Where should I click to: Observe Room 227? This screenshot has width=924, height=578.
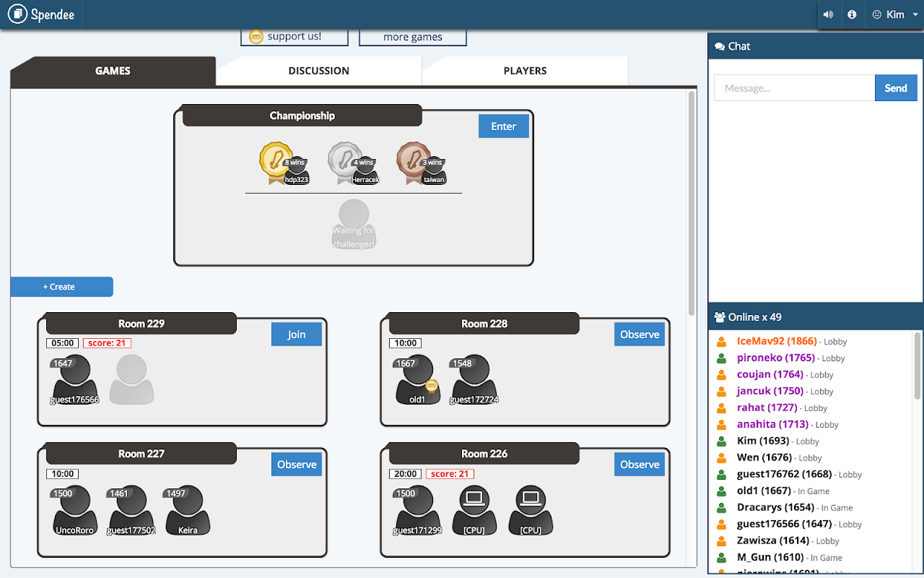click(x=297, y=465)
